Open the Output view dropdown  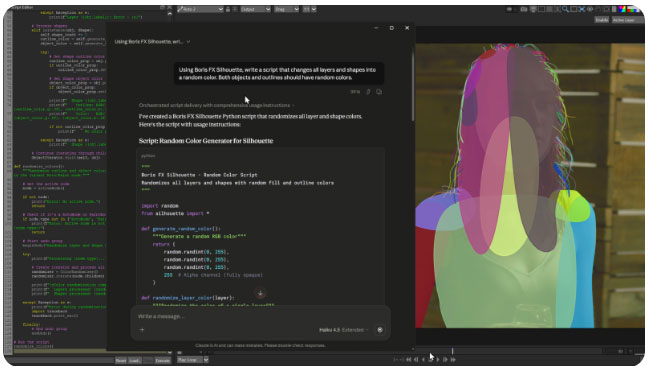point(256,9)
